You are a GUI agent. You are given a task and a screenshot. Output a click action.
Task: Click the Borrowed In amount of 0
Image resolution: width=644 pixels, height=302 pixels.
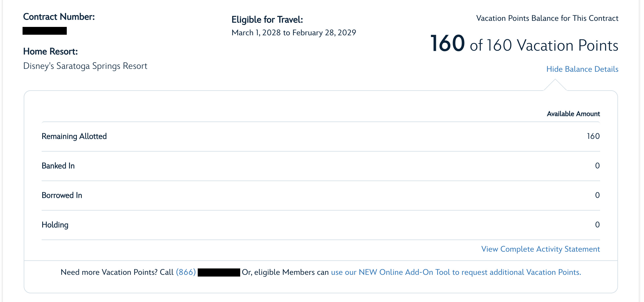click(597, 195)
